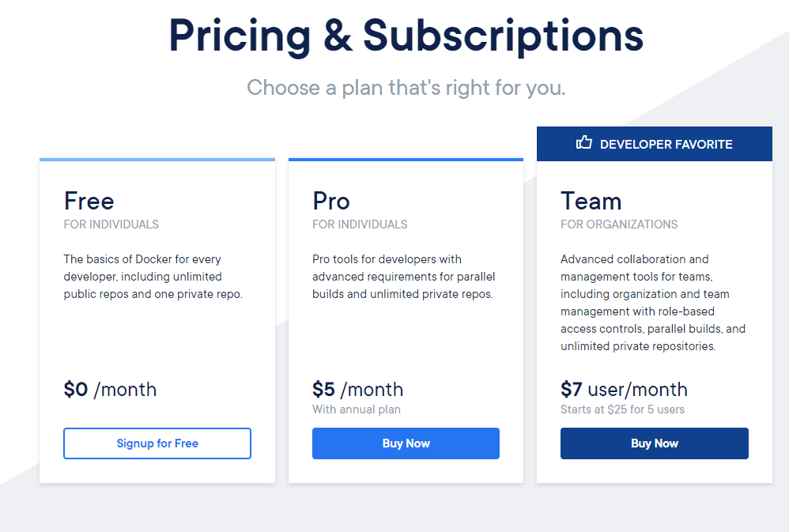Click Buy Now under the Team plan
Screen dimensions: 789x532
pos(654,443)
